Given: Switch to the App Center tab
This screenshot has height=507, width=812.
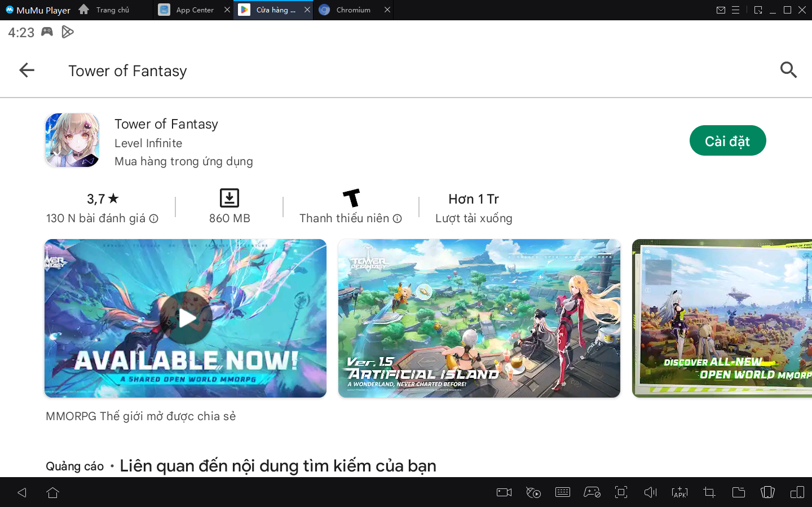Looking at the screenshot, I should 195,10.
